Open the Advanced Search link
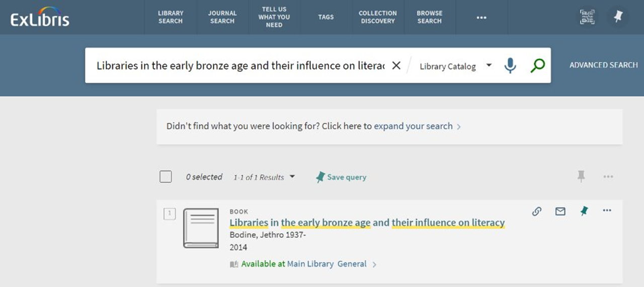The image size is (644, 287). tap(603, 65)
